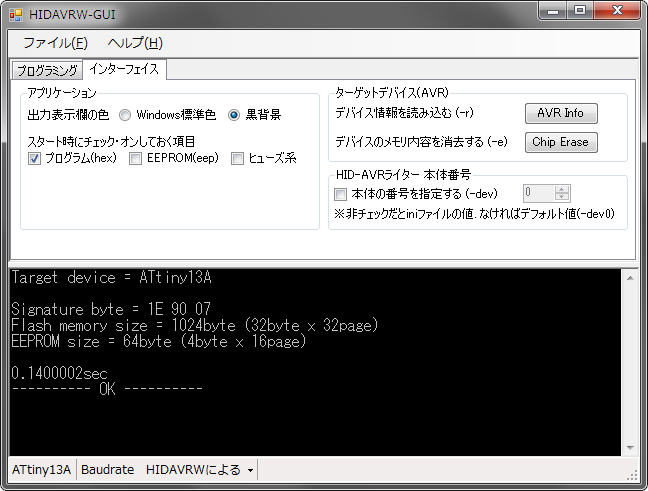Click the window resize grip in status bar
This screenshot has width=648, height=491.
pyautogui.click(x=632, y=475)
